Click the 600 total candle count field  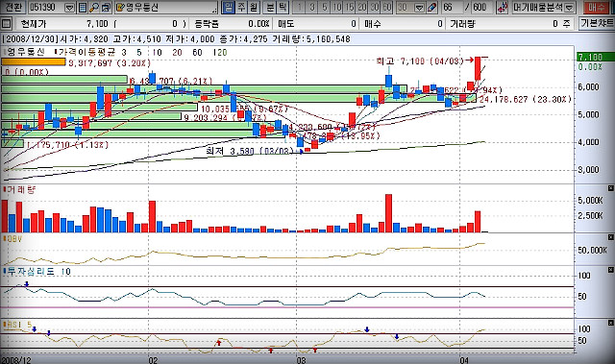(x=480, y=8)
